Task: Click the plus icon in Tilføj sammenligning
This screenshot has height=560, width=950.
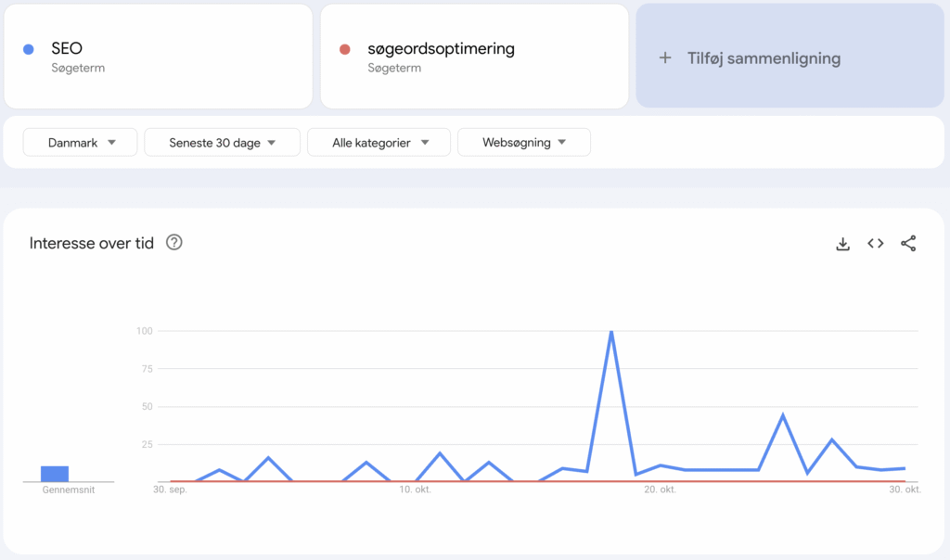Action: 665,58
